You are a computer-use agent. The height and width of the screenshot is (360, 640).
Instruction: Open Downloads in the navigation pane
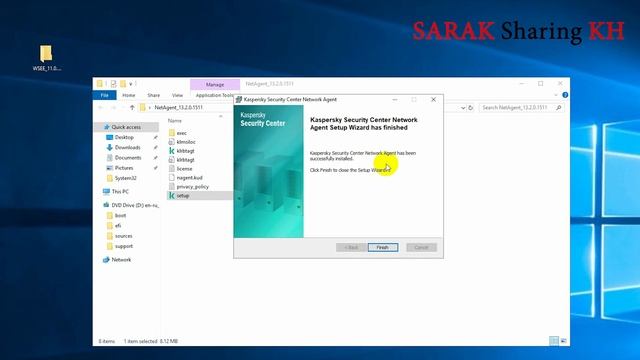(x=127, y=147)
